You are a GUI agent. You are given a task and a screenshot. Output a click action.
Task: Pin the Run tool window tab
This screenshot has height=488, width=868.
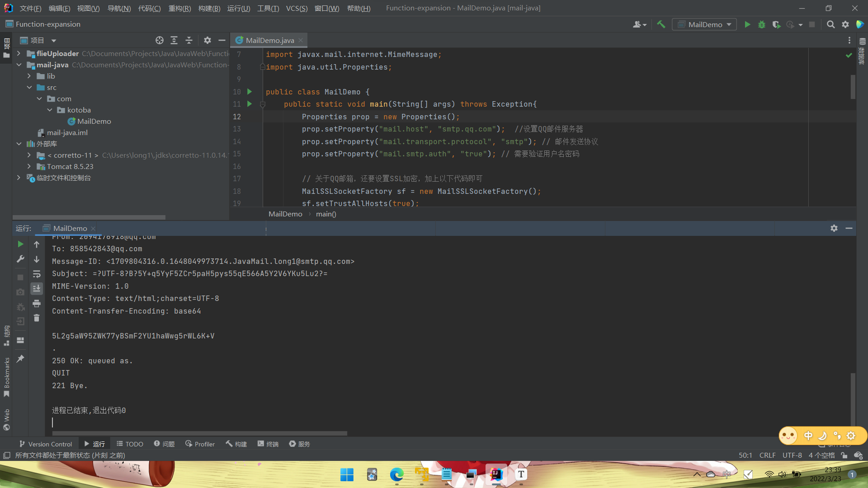point(20,358)
